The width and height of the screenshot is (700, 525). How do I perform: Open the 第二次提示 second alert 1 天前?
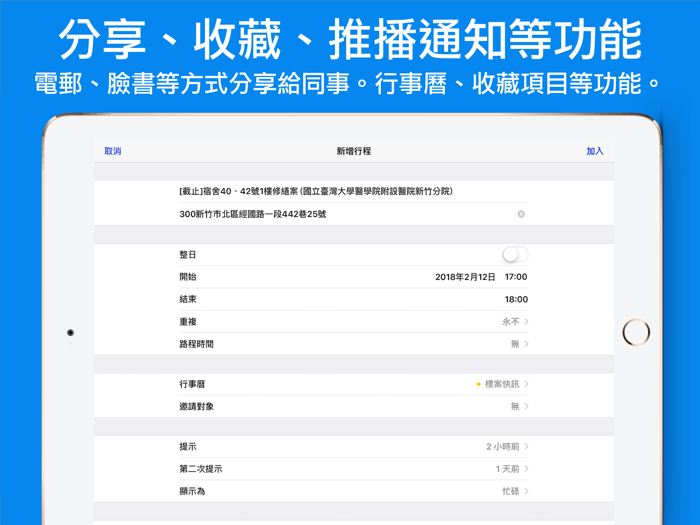(x=354, y=469)
